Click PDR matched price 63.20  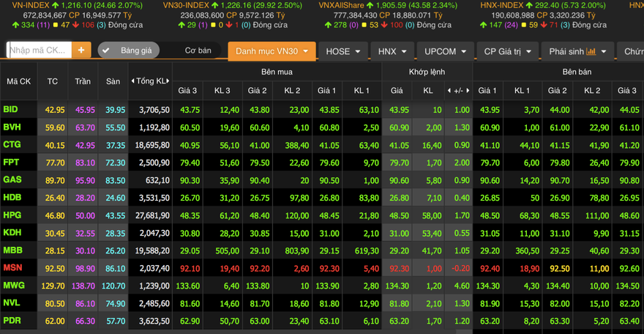400,322
